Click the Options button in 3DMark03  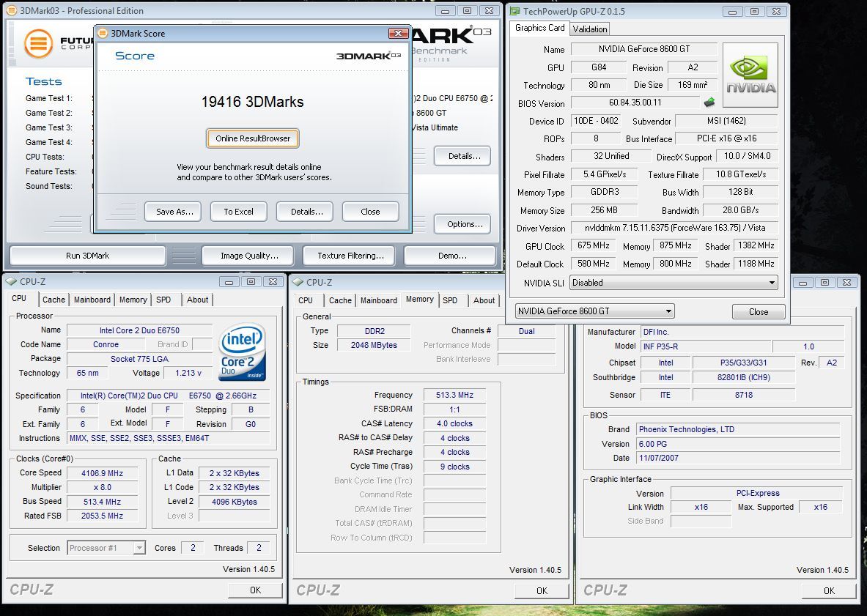coord(462,223)
